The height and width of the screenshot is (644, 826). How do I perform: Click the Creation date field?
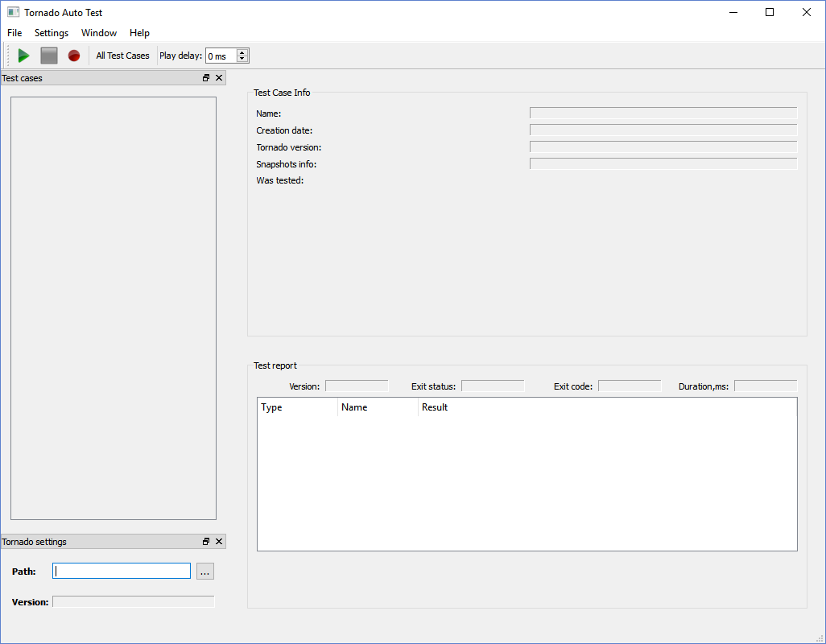click(663, 130)
